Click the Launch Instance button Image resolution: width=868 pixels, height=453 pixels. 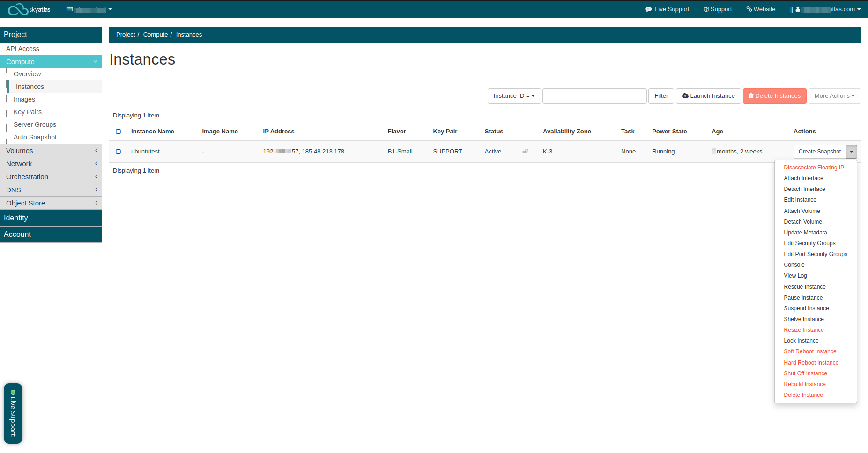(x=708, y=96)
